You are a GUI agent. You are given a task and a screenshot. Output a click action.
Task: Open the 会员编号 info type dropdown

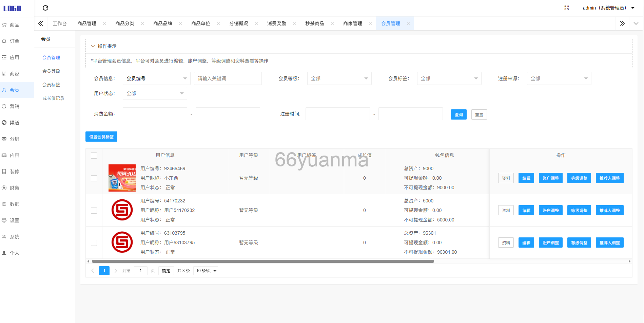click(156, 78)
